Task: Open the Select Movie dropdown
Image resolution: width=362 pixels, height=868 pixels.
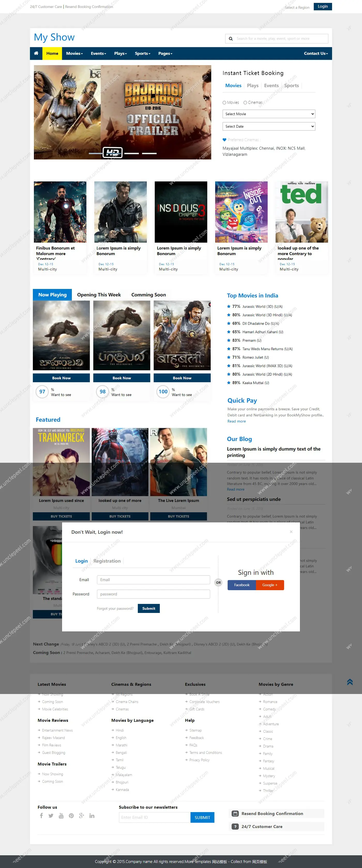Action: [x=269, y=114]
